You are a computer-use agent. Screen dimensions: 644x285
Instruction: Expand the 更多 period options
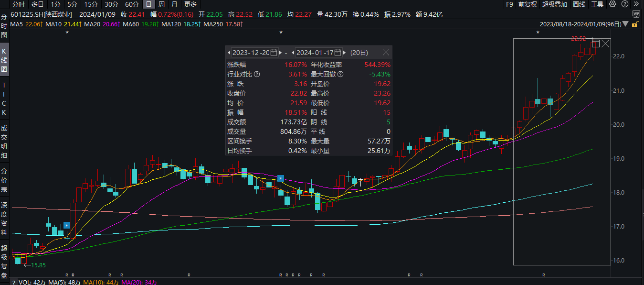190,4
